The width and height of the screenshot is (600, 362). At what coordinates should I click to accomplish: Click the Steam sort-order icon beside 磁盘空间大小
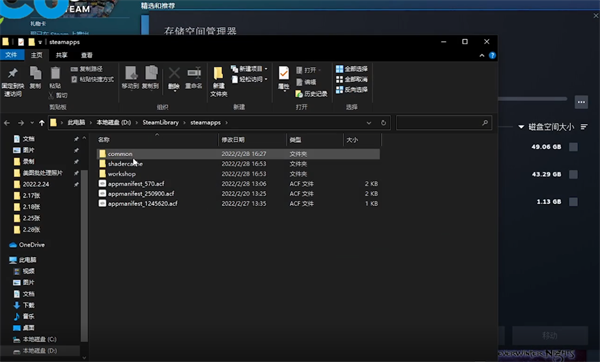coord(584,127)
